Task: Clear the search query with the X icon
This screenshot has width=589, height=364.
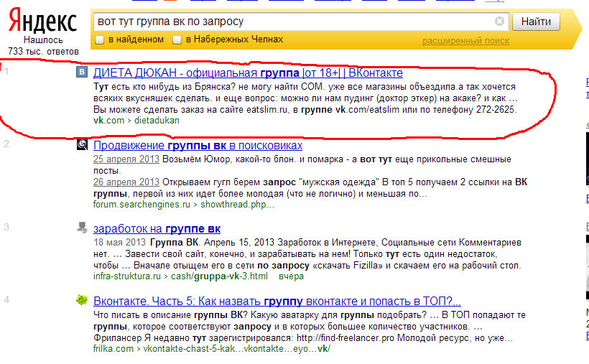Action: pyautogui.click(x=499, y=22)
